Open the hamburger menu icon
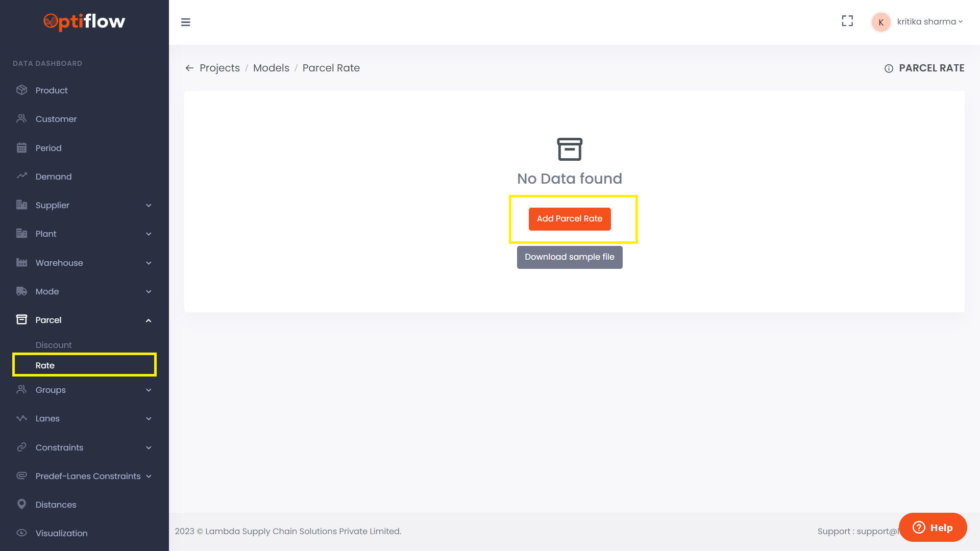The image size is (980, 551). click(186, 22)
